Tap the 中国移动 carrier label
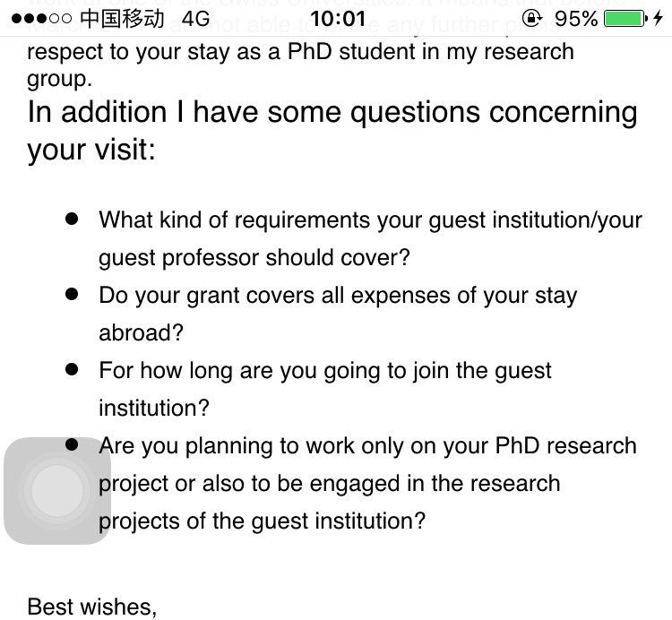Viewport: 672px width, 620px height. coord(122,19)
